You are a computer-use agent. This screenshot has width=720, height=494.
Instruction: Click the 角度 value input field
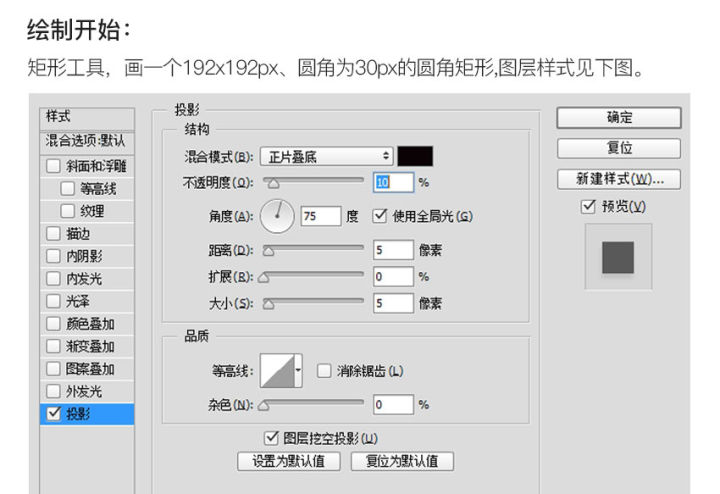[320, 215]
